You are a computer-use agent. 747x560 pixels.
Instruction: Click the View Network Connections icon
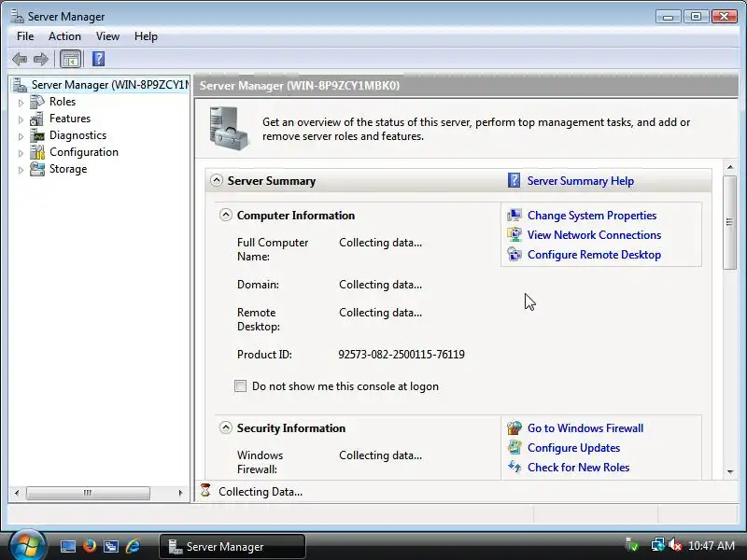pos(514,235)
